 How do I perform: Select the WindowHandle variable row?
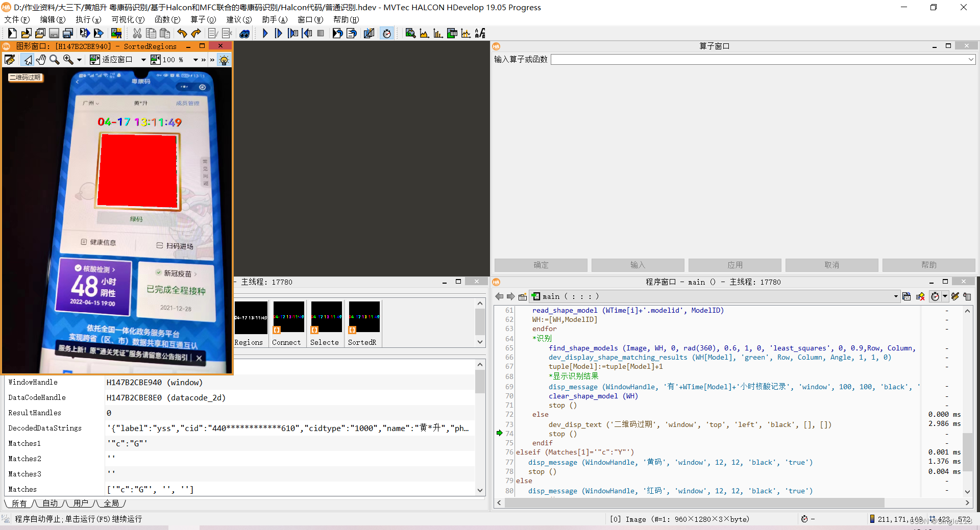point(240,382)
